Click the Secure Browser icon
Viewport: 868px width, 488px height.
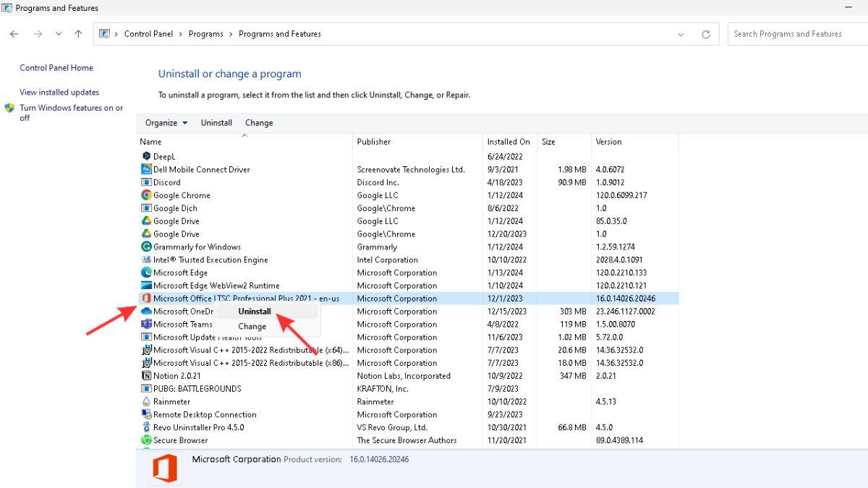146,440
